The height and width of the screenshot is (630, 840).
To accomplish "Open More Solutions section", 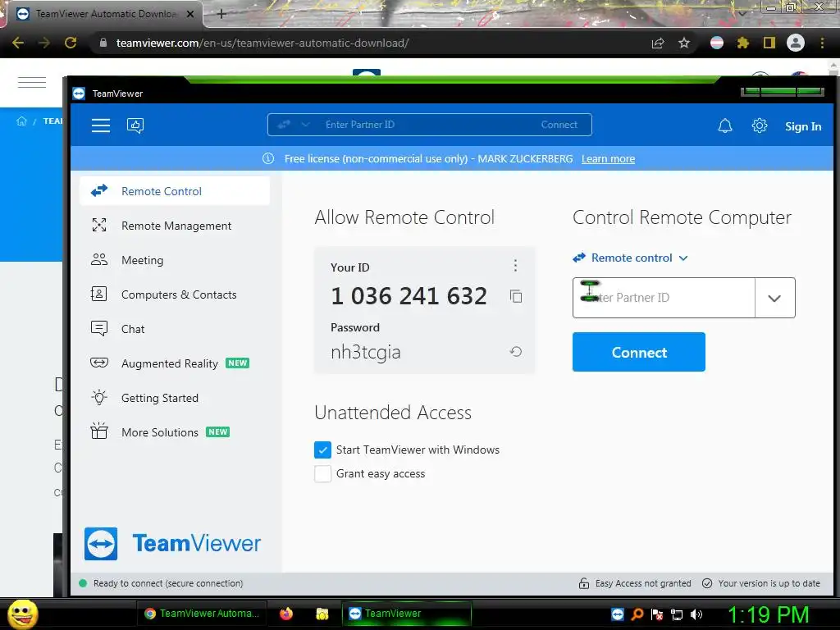I will tap(175, 432).
